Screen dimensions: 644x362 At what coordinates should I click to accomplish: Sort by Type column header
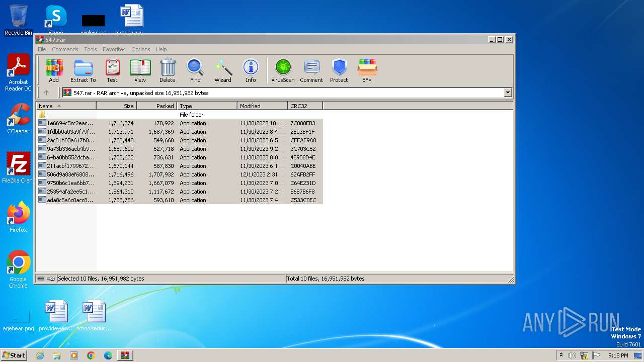(x=207, y=106)
